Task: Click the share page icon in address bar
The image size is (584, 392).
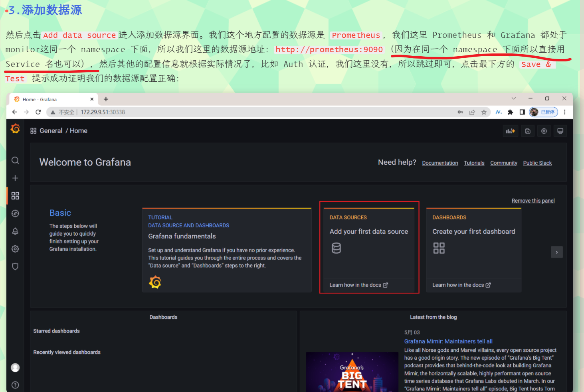Action: click(472, 112)
